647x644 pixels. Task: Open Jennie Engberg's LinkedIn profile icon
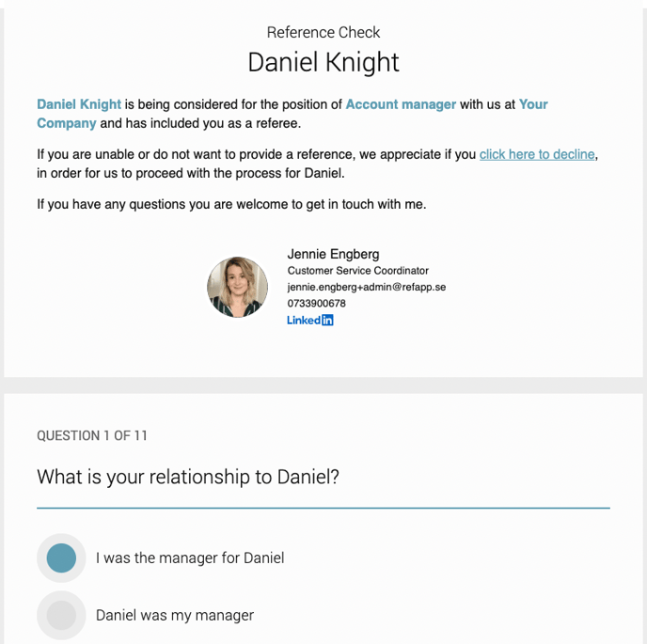[x=310, y=321]
